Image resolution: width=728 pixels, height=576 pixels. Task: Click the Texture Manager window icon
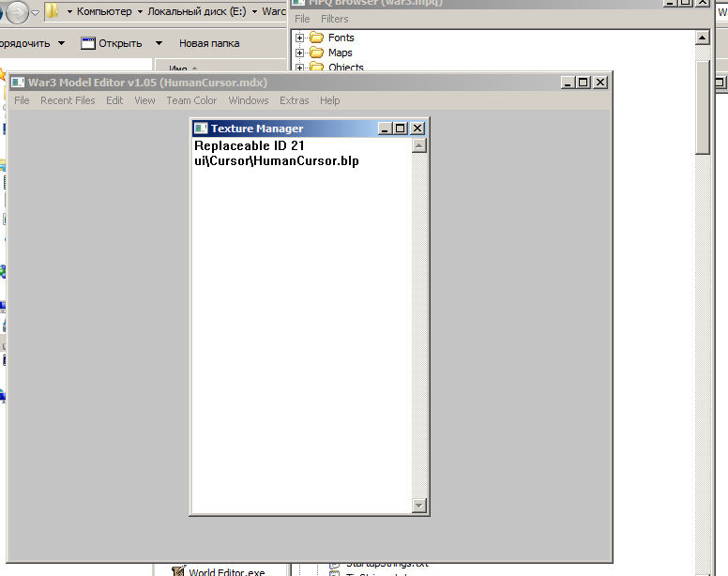(201, 129)
